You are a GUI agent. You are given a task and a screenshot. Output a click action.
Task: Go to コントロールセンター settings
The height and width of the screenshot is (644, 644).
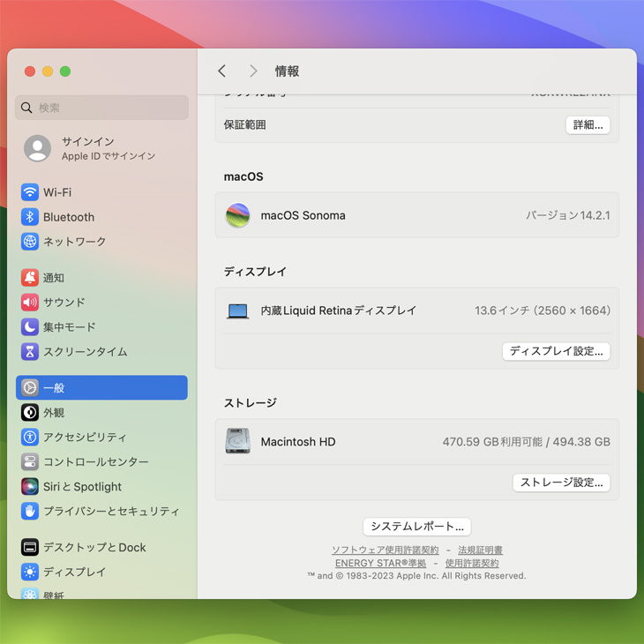[x=95, y=462]
